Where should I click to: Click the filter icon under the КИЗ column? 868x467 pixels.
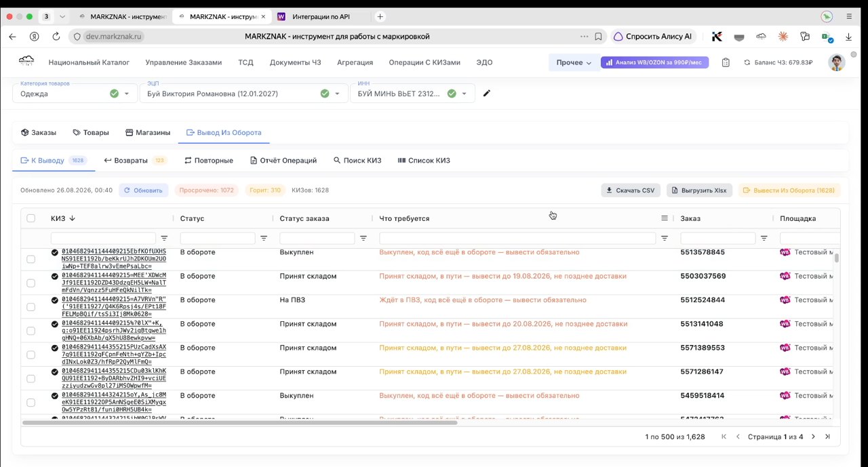click(x=164, y=239)
